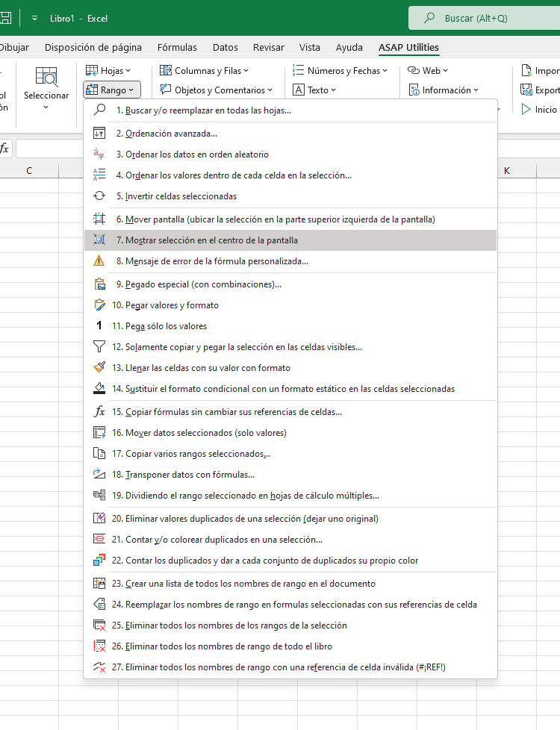Click the sort values within cell icon
Viewport: 560px width, 730px height.
click(99, 175)
